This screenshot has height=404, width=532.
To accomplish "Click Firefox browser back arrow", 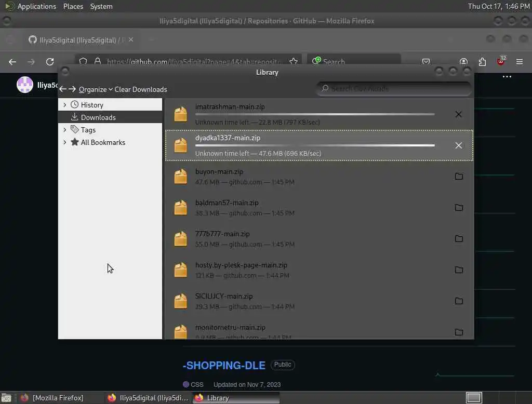I will click(x=12, y=62).
